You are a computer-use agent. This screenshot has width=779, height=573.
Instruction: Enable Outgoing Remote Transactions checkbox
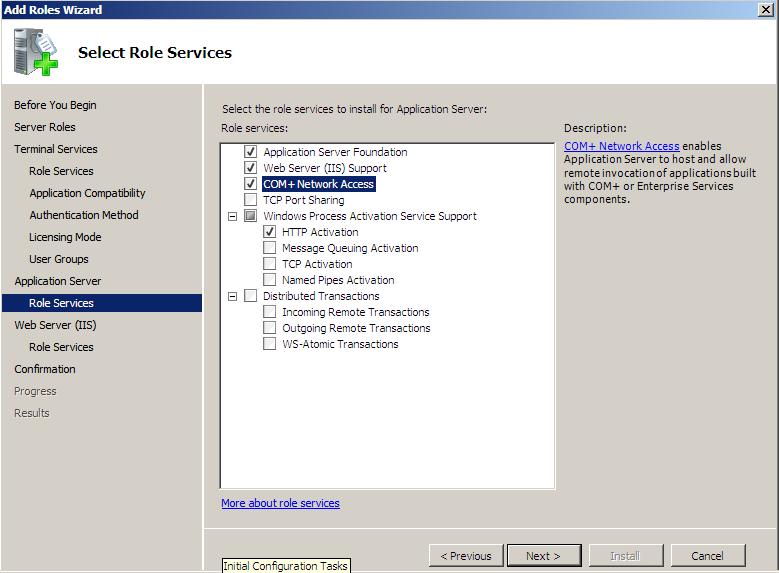[x=269, y=327]
